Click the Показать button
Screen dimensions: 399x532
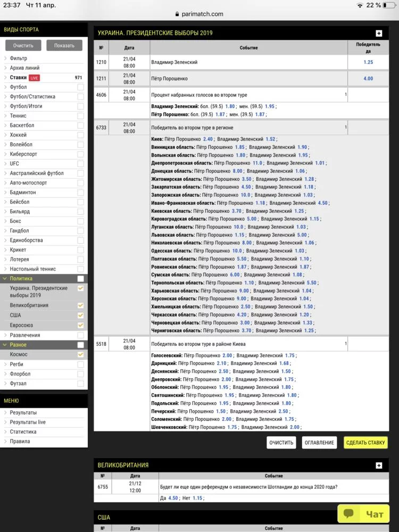(x=64, y=45)
